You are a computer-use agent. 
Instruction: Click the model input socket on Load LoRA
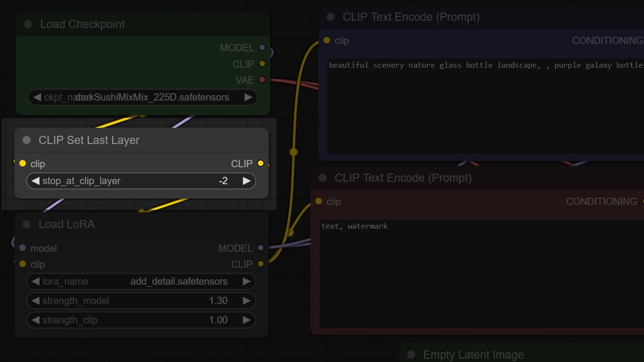tap(22, 247)
